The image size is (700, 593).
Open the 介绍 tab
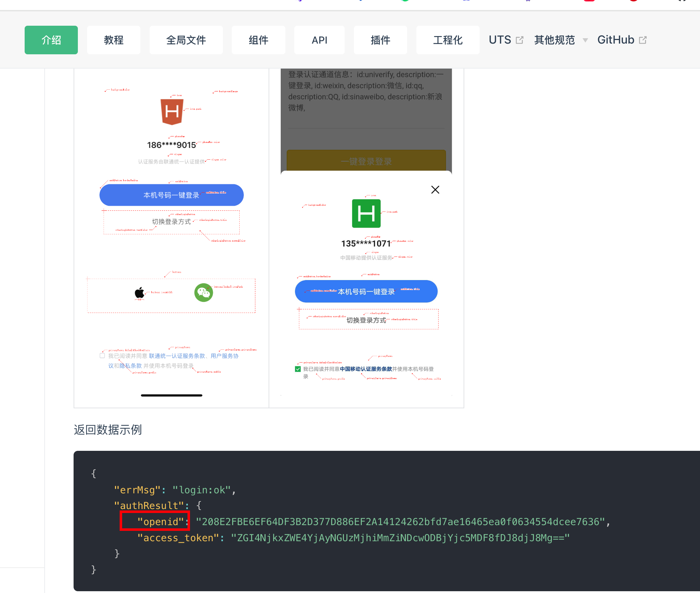point(51,40)
